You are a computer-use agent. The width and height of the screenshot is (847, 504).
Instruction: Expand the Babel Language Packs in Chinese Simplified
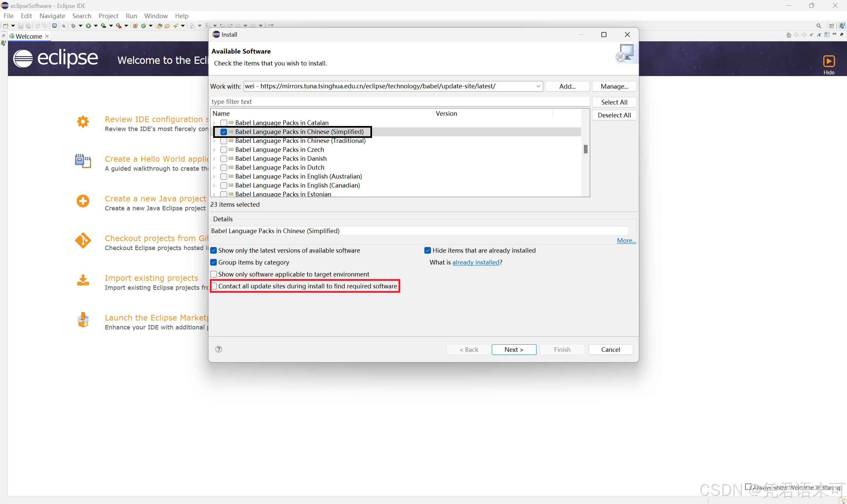point(215,131)
